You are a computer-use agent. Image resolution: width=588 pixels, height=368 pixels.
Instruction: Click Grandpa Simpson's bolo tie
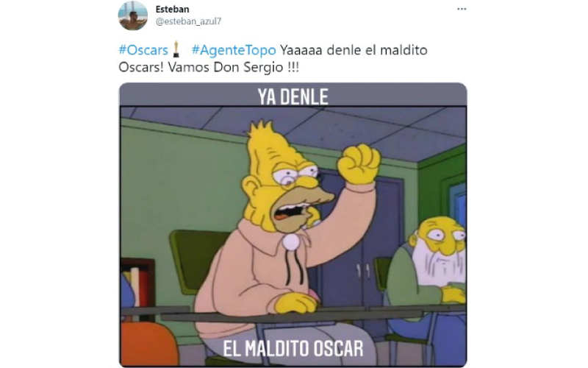click(x=290, y=248)
